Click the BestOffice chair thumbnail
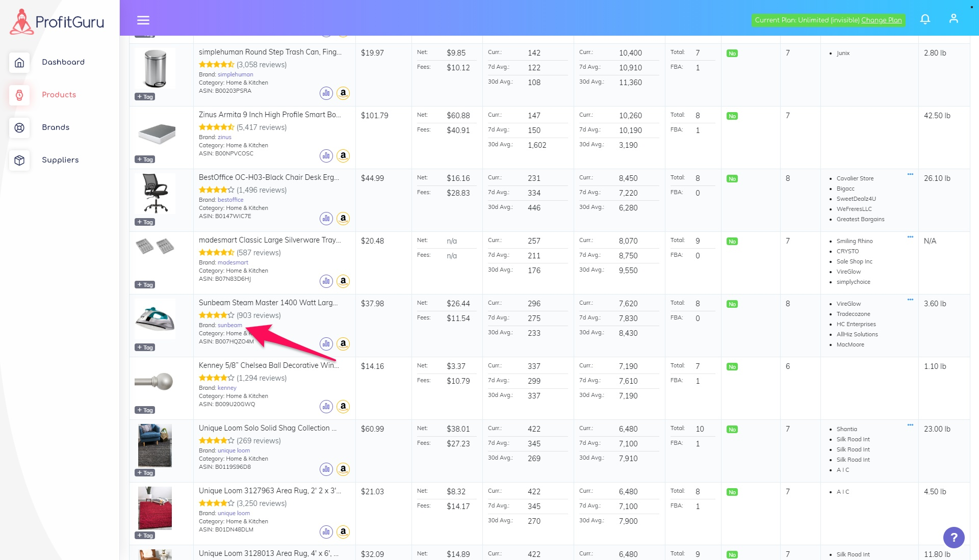The height and width of the screenshot is (560, 979). point(155,193)
